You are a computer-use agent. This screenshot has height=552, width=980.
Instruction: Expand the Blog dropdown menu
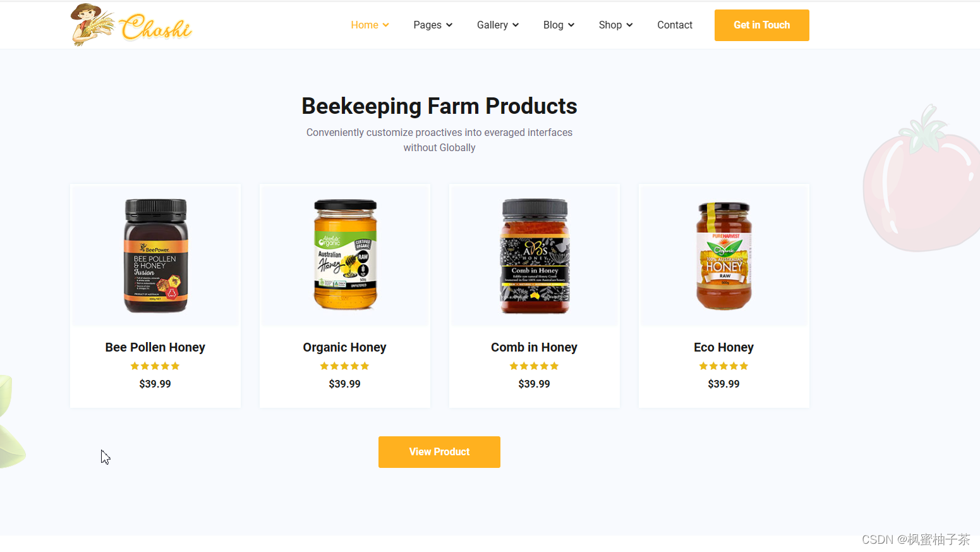click(x=559, y=25)
